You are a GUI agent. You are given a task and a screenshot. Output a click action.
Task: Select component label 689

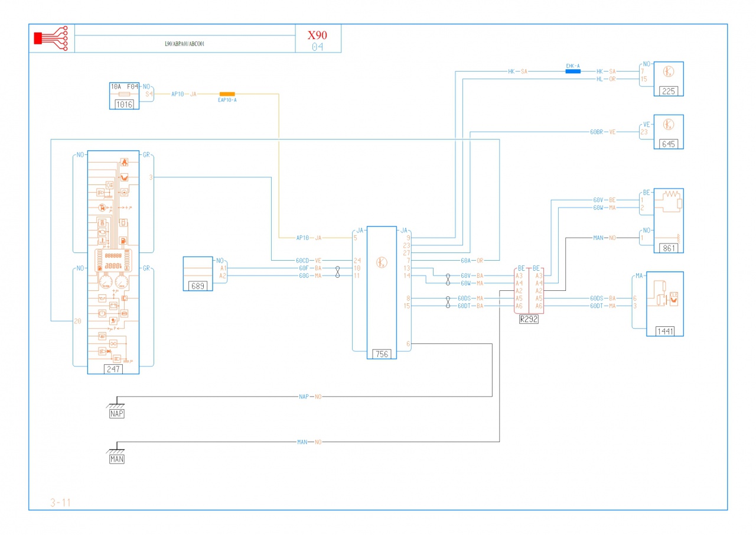pyautogui.click(x=198, y=286)
